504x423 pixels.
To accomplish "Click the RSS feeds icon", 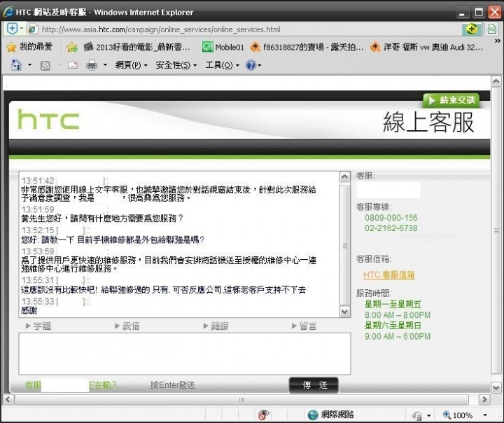I will [x=45, y=66].
